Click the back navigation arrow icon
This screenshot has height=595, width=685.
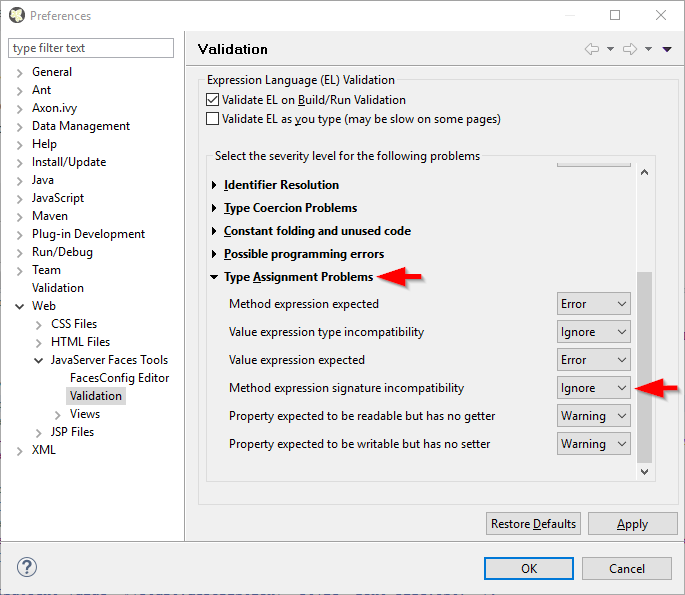592,49
